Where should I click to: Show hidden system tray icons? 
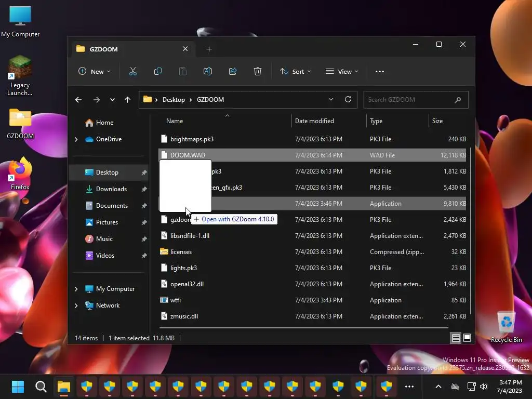click(438, 387)
